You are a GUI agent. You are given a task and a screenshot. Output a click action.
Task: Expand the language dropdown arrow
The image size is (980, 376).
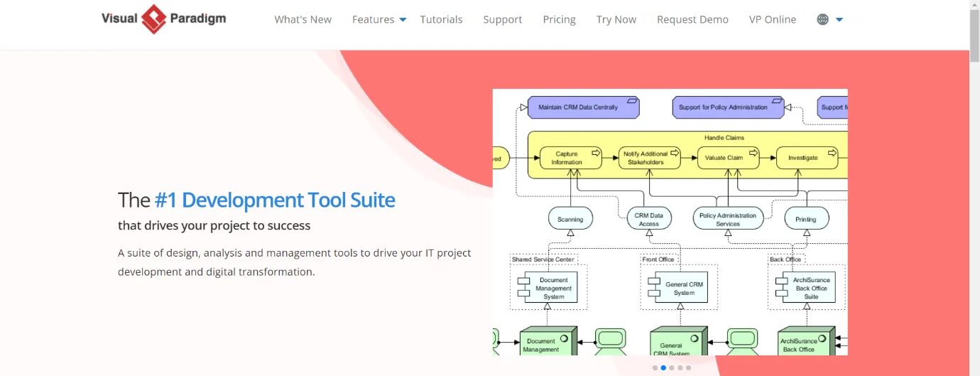(839, 20)
